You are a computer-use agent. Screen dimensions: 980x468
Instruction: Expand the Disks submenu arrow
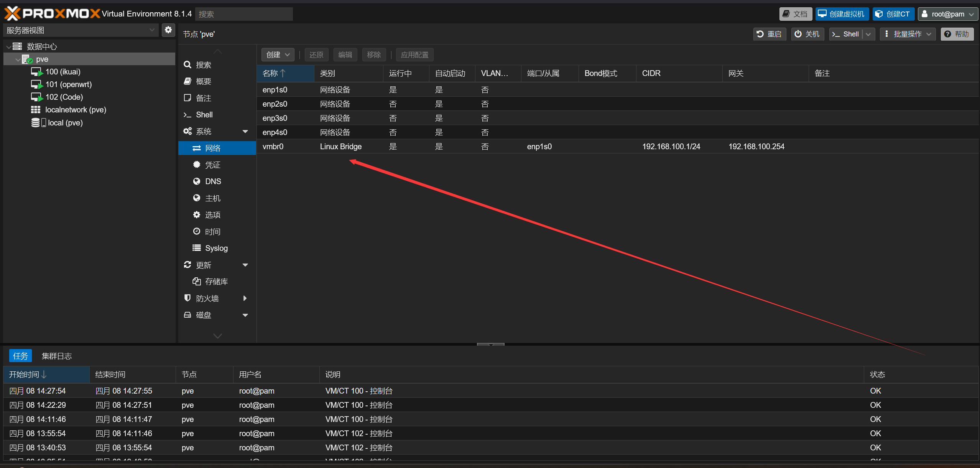point(245,315)
